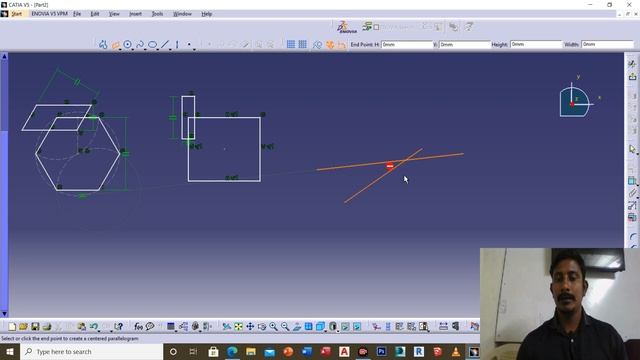
Task: Undo the last action
Action: pyautogui.click(x=93, y=327)
